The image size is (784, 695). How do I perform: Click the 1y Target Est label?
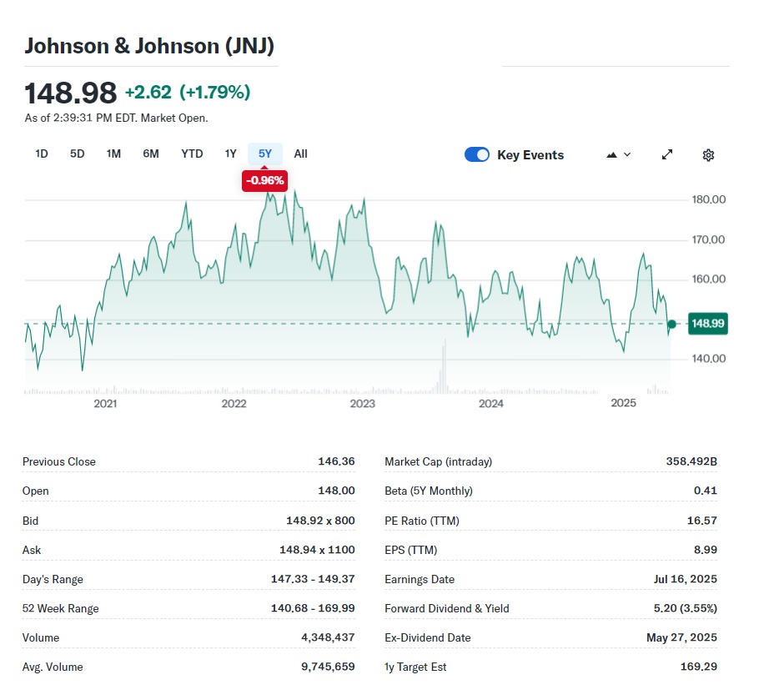415,667
